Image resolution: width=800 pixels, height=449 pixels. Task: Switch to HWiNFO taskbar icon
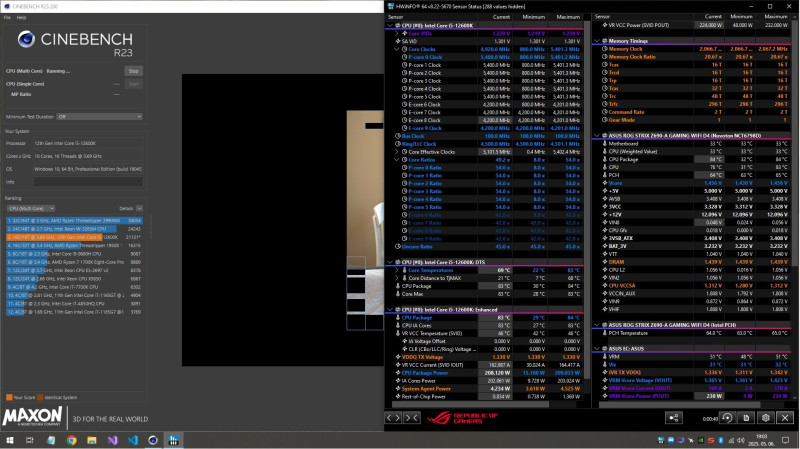[x=173, y=440]
